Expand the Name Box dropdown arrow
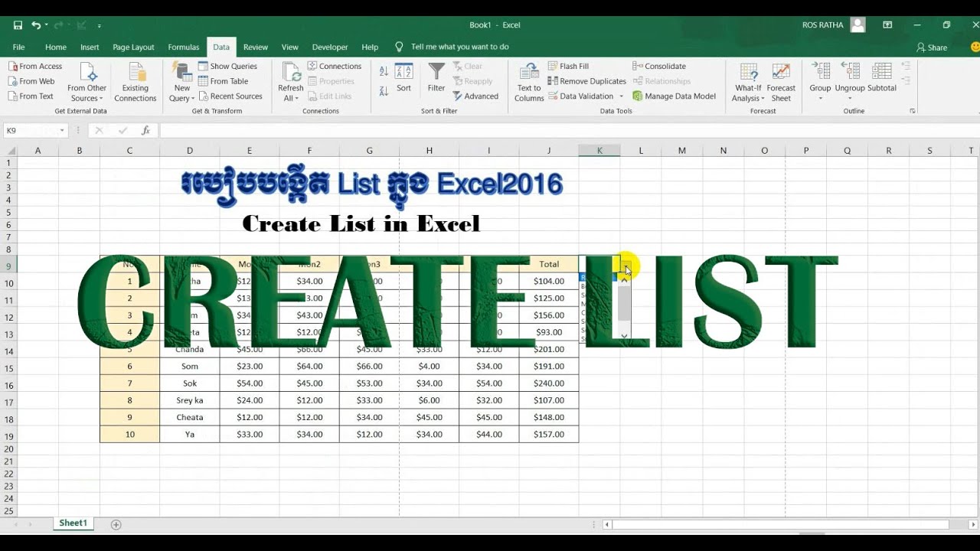This screenshot has height=551, width=980. (x=61, y=131)
